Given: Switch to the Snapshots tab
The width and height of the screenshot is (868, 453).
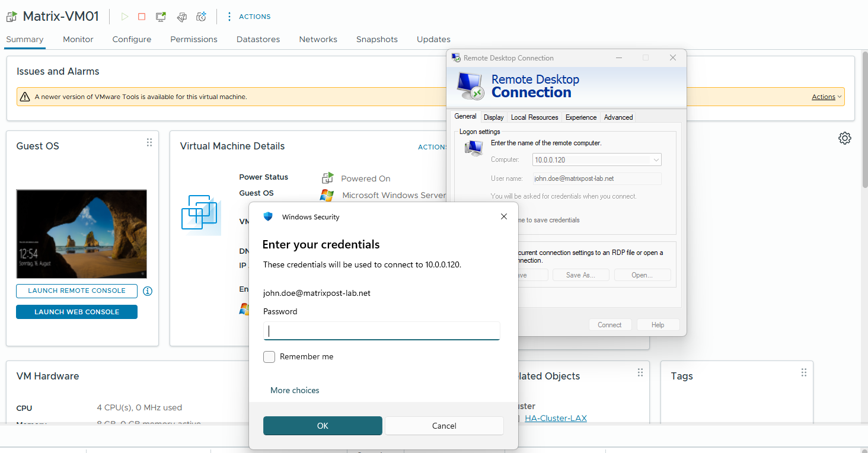Looking at the screenshot, I should pos(377,39).
